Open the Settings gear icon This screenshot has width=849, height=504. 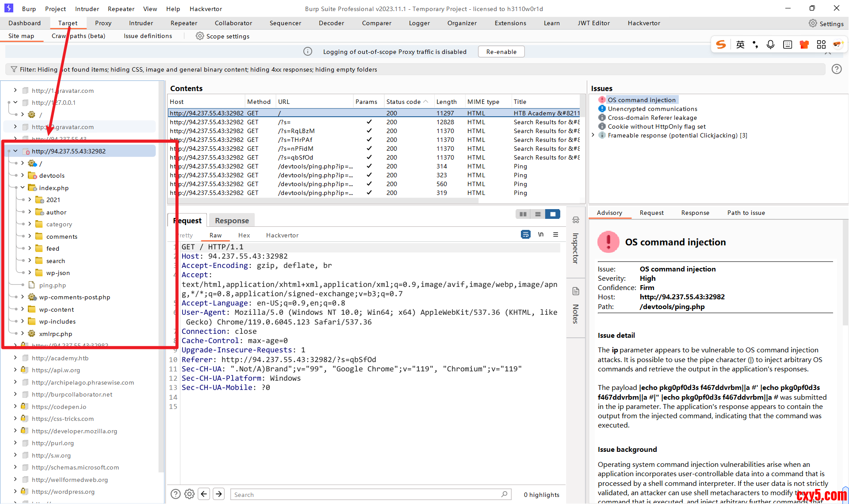click(813, 23)
